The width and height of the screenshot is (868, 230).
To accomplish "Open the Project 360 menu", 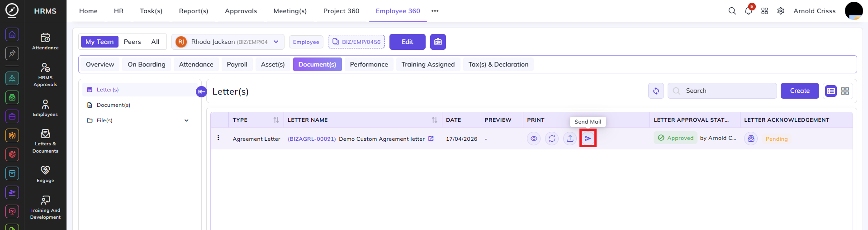I will (x=342, y=11).
